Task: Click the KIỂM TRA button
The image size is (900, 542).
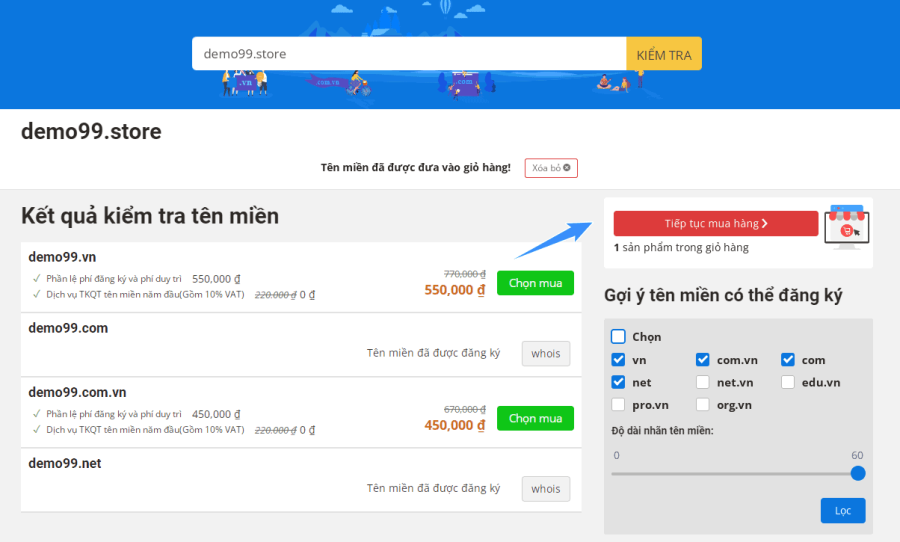Action: tap(664, 54)
